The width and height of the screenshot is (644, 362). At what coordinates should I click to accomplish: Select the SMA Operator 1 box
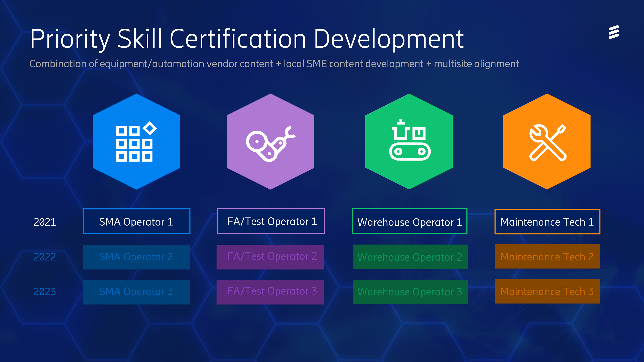(137, 221)
